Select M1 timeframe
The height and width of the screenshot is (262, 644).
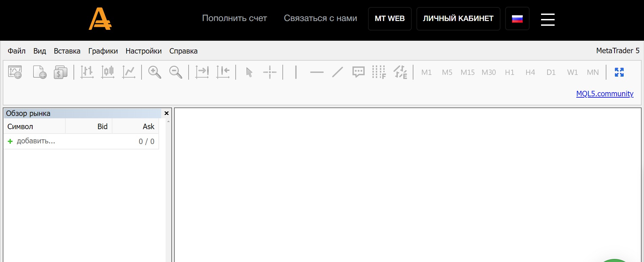(427, 72)
